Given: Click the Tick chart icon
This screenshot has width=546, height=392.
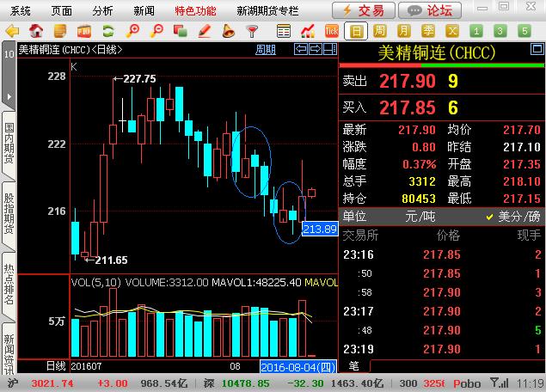Looking at the screenshot, I should click(332, 32).
